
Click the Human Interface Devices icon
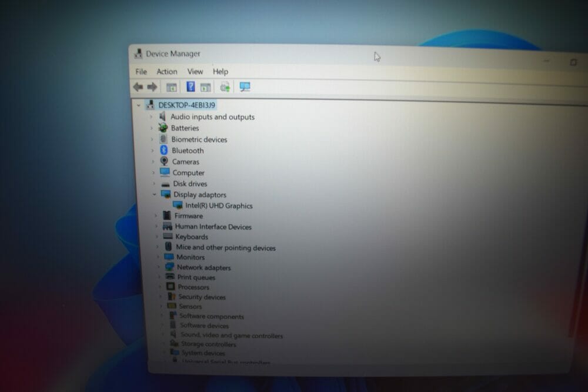click(x=167, y=226)
